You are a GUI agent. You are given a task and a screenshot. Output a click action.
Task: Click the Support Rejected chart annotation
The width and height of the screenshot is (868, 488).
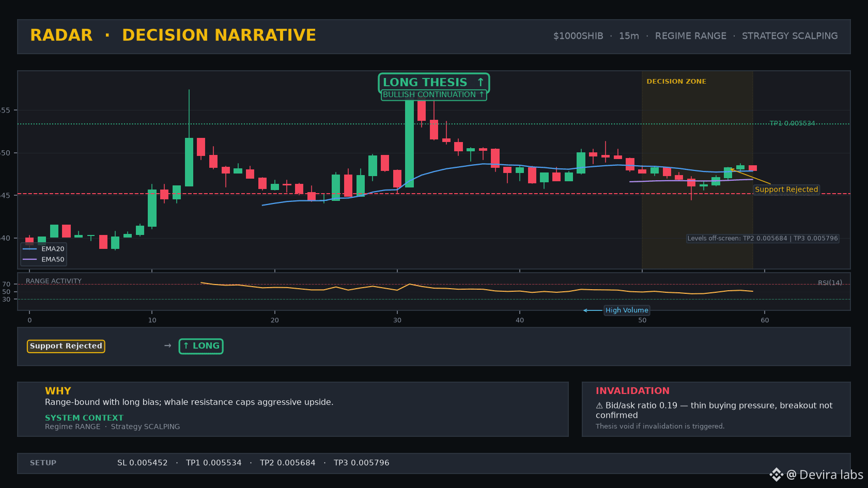(x=786, y=190)
